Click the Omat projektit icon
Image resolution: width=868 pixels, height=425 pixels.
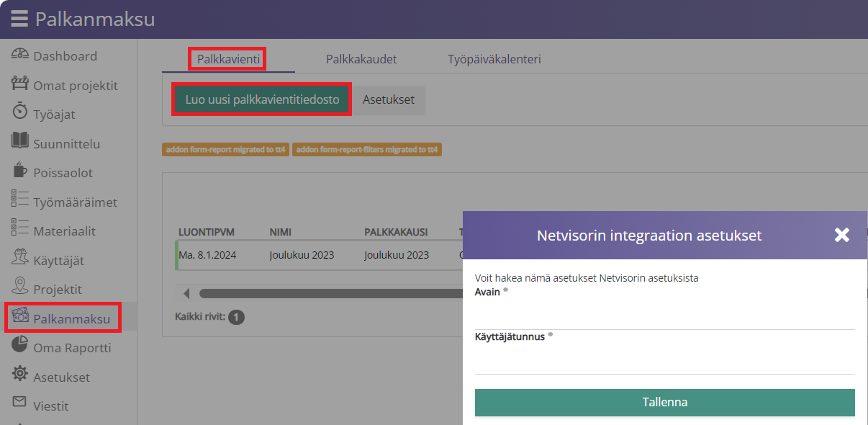19,84
